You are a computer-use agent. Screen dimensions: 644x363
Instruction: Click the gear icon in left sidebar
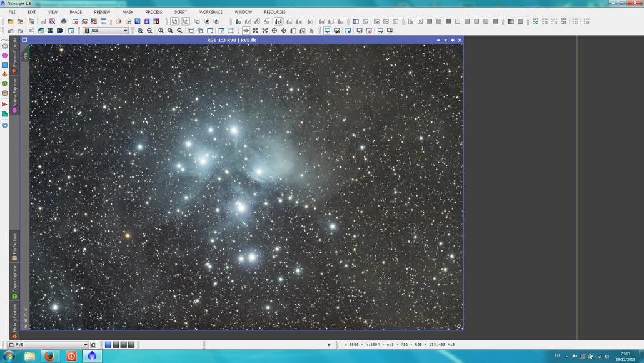point(4,46)
